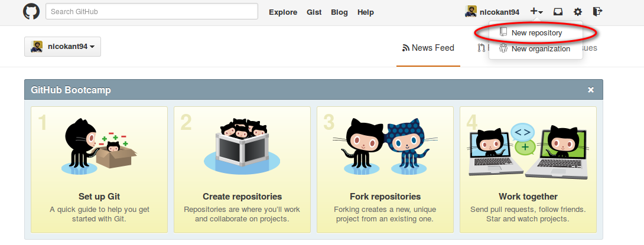Open the Work together bootcamp title
Viewport: 644px width, 245px height.
(x=528, y=196)
